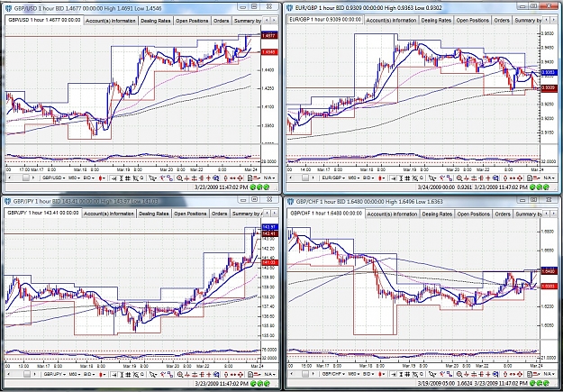Click the last green connection icon in GBP/CHF status bar

click(546, 383)
